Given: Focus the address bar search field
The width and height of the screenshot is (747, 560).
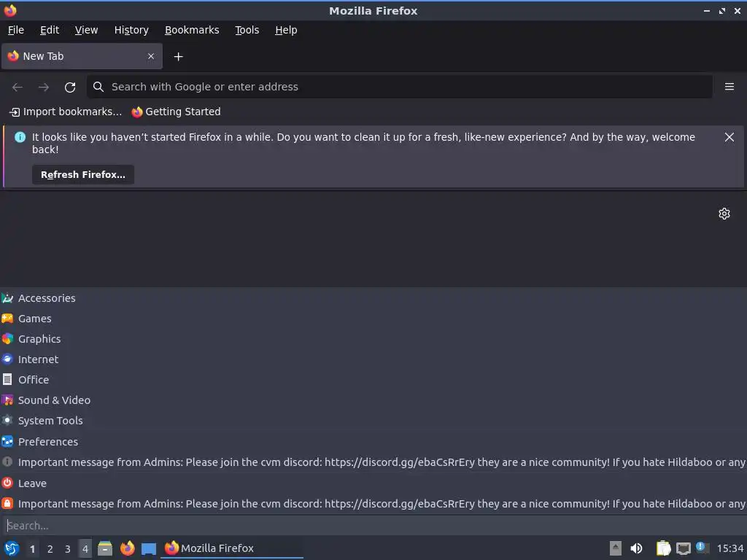Looking at the screenshot, I should coord(399,87).
